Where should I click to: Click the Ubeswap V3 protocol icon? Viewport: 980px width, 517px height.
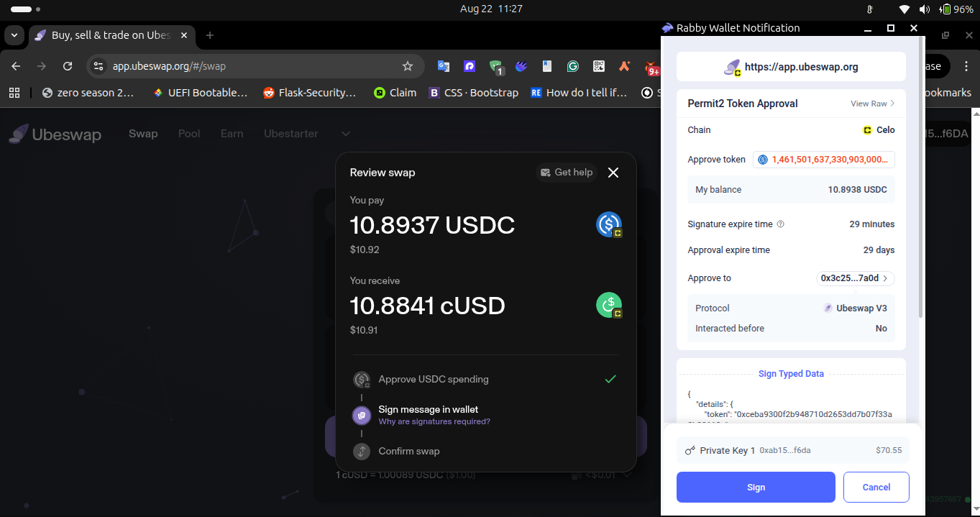pos(828,308)
